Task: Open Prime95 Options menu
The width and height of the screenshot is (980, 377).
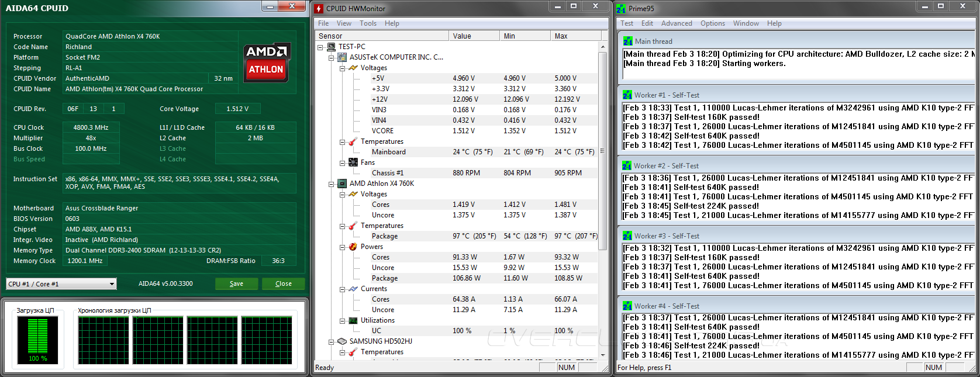Action: 713,23
